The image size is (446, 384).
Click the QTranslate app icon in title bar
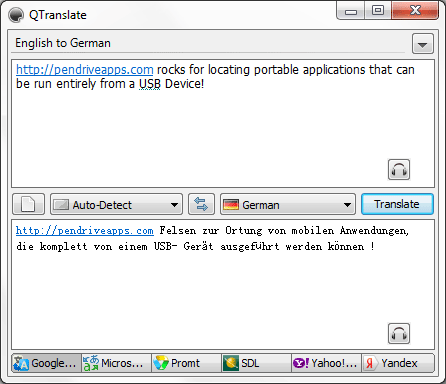pyautogui.click(x=16, y=15)
